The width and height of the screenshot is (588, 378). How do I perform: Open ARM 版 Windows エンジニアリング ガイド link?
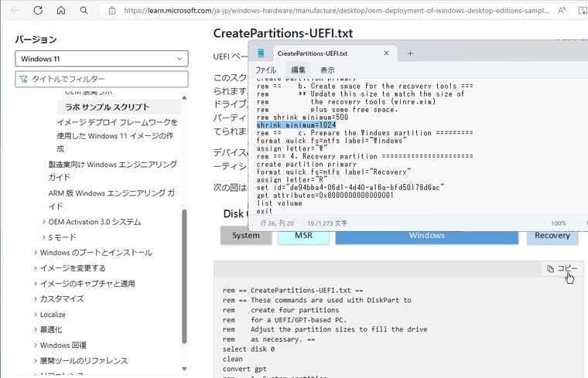click(111, 199)
